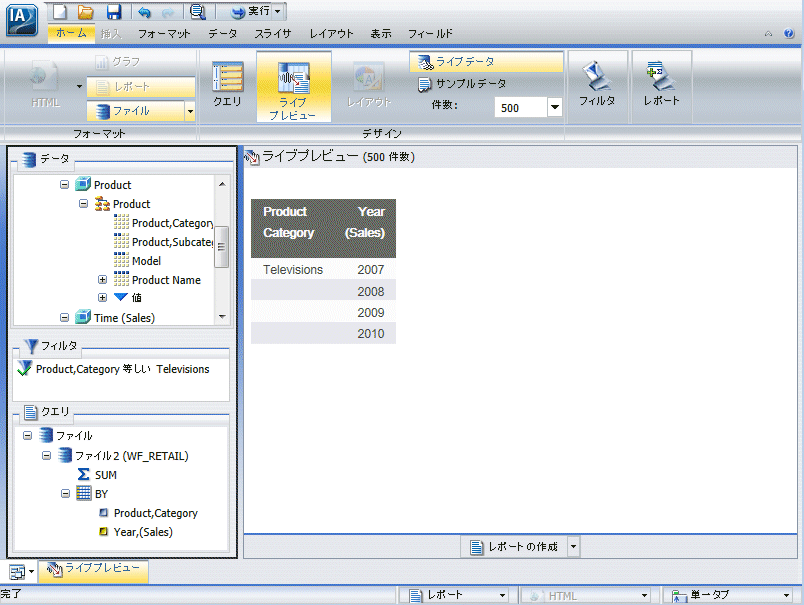Collapse the ファイル2 (WF_RETAIL) node
This screenshot has height=605, width=804.
point(46,455)
